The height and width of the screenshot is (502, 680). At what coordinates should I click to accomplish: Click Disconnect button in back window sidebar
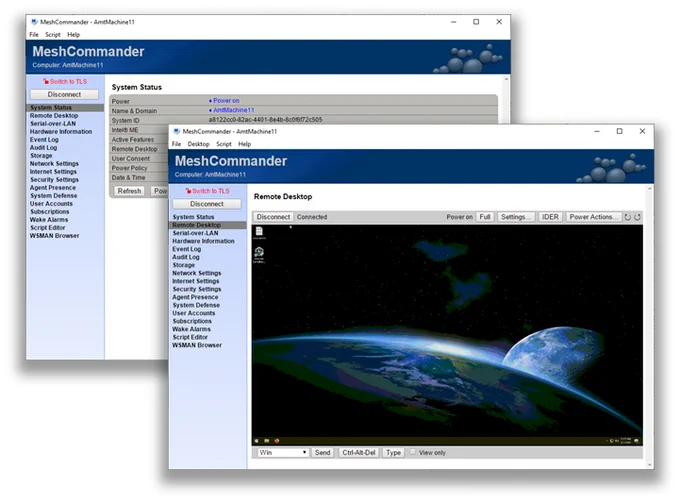click(64, 94)
